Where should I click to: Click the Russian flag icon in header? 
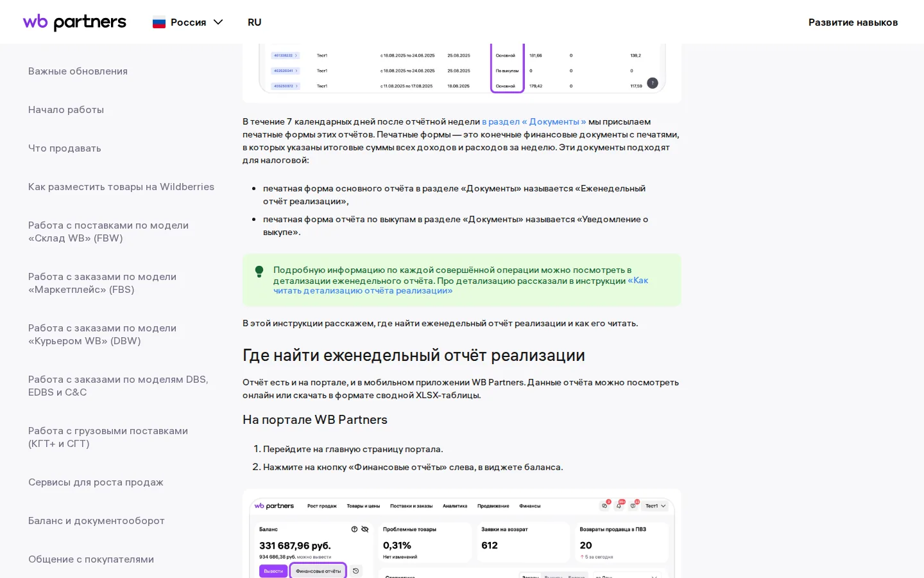[159, 22]
